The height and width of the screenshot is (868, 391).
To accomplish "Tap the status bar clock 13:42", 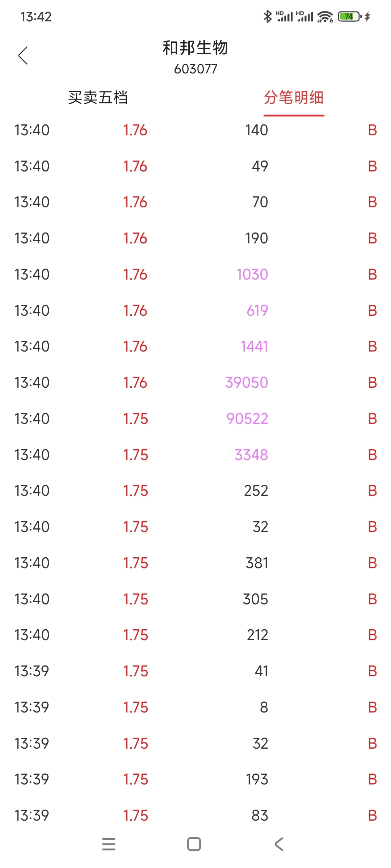I will (36, 17).
